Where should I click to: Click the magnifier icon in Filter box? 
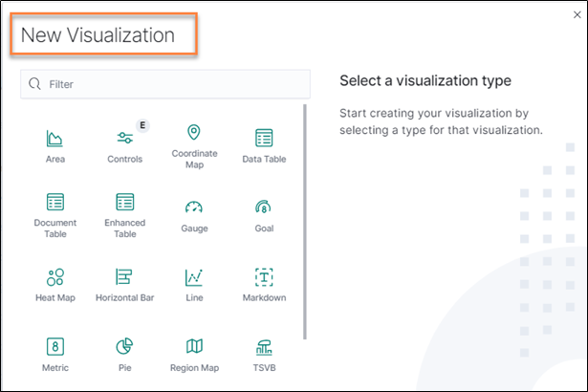34,84
